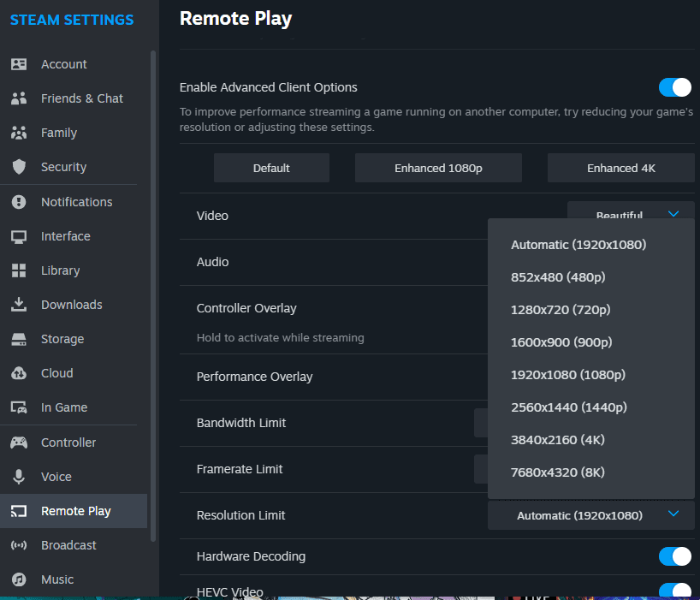Pick 7680x4320 (8K) resolution option
This screenshot has height=600, width=700.
[591, 472]
